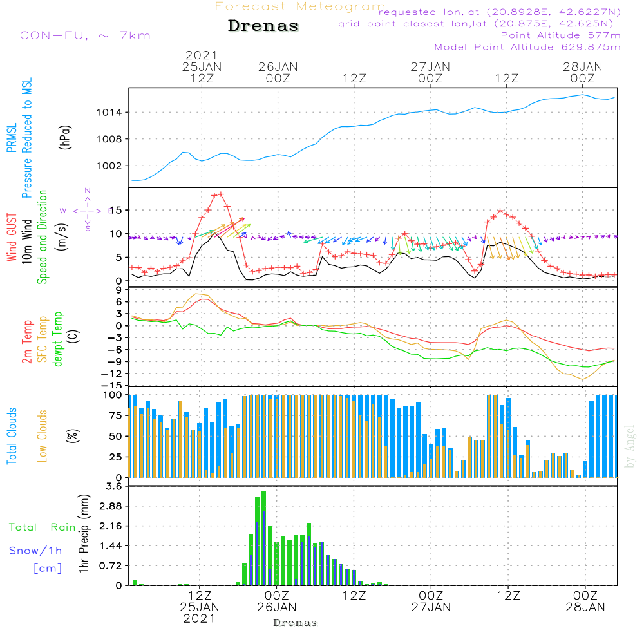Click the '(hPa)' unit label
This screenshot has height=644, width=644.
(x=65, y=137)
